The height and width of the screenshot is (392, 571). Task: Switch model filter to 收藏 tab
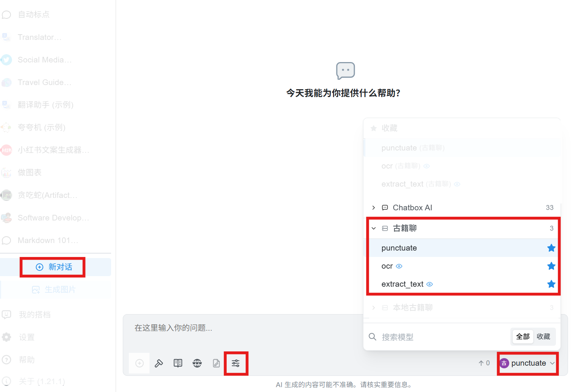point(544,337)
